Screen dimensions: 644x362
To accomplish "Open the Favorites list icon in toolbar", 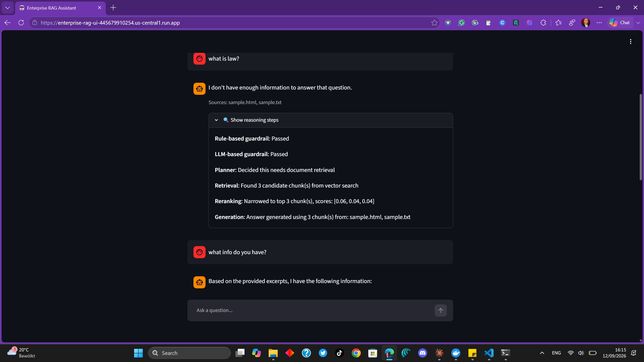I will pos(558,23).
